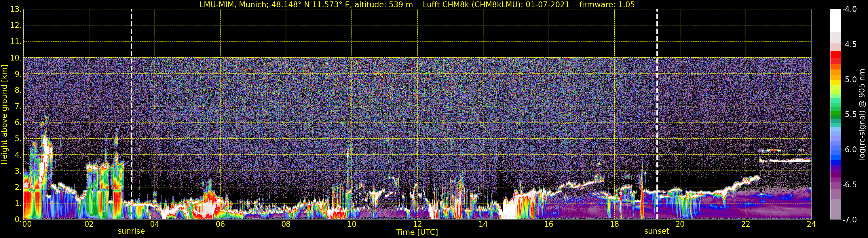Click the '22' time axis tick label

coord(746,224)
